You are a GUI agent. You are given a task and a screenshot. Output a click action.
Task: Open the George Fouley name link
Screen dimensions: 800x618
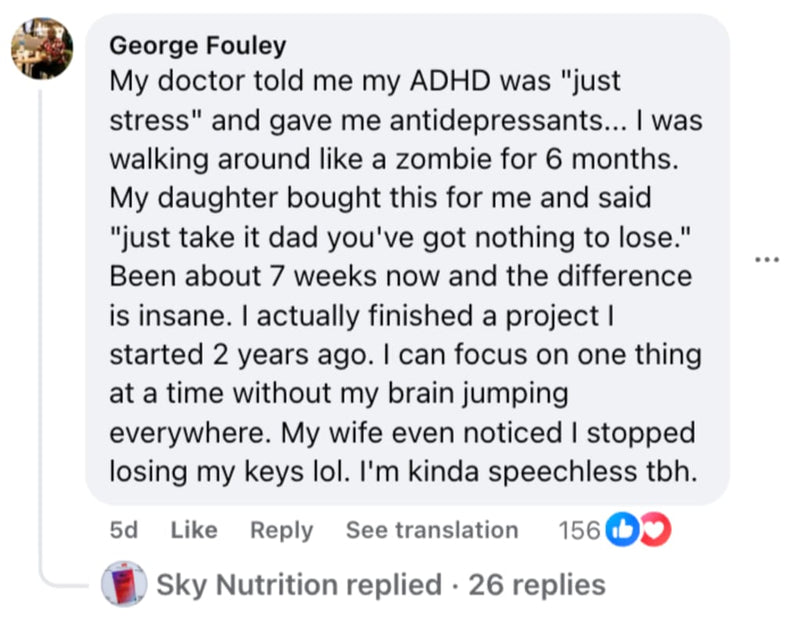pyautogui.click(x=197, y=45)
